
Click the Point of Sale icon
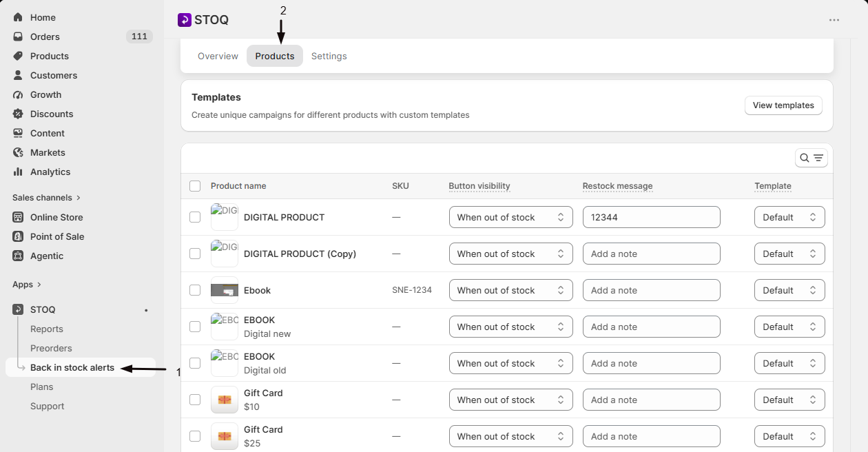(18, 236)
